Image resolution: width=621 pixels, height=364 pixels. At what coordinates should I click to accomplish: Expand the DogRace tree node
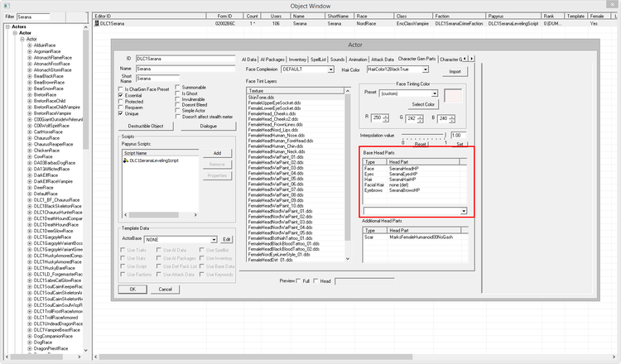tap(29, 342)
